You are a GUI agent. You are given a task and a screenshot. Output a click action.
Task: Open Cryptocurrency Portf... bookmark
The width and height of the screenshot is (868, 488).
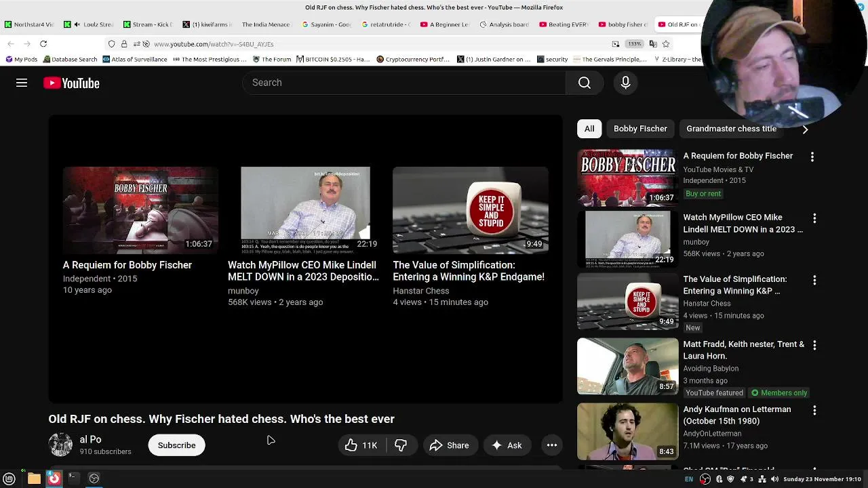click(x=413, y=60)
